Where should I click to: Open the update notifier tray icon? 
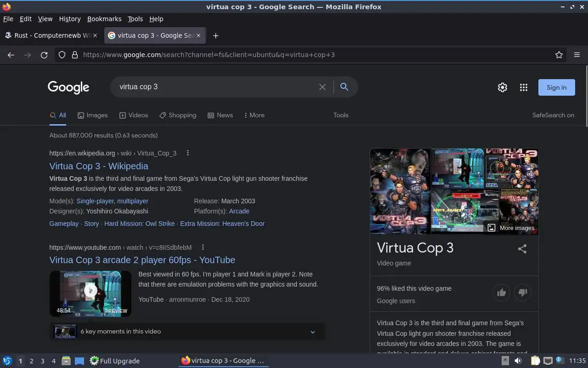tap(560, 361)
